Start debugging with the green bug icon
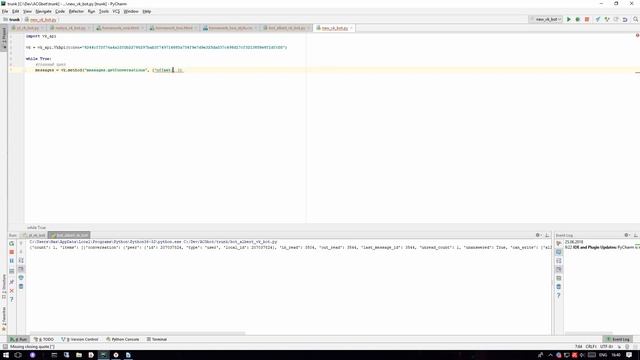 tap(578, 19)
